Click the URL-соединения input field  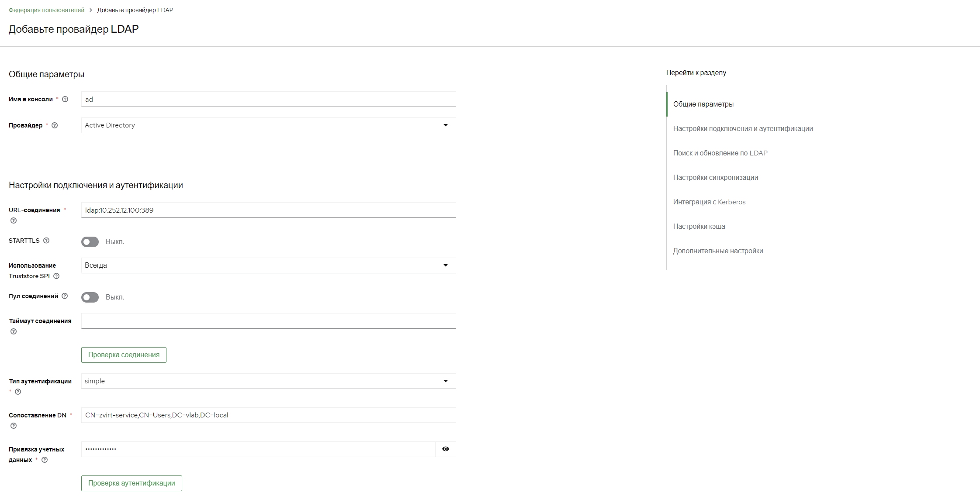(x=268, y=210)
